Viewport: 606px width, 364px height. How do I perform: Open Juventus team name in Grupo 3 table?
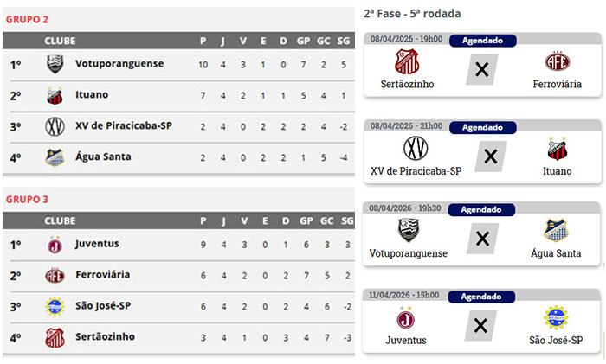point(97,245)
